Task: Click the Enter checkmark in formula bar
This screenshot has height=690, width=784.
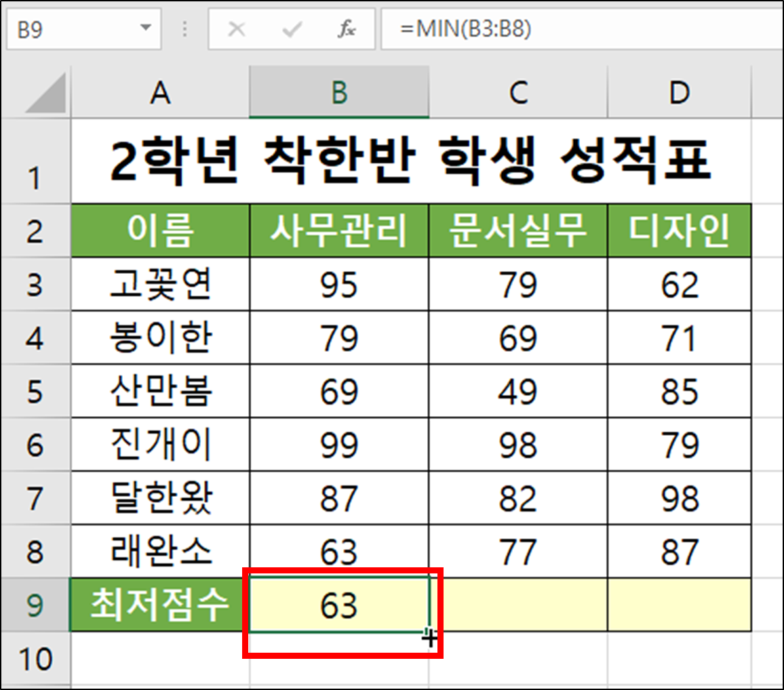Action: (290, 28)
